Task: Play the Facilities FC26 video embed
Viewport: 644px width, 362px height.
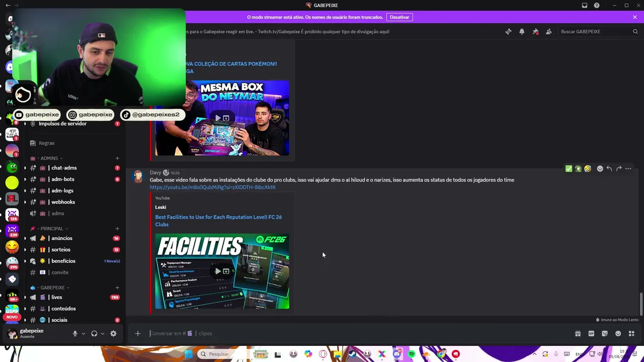Action: pos(218,271)
